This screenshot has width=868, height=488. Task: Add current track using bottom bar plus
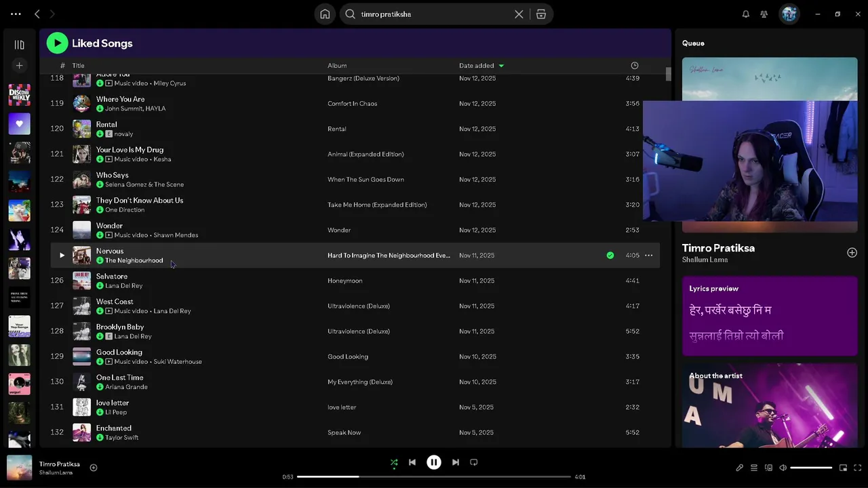(94, 468)
